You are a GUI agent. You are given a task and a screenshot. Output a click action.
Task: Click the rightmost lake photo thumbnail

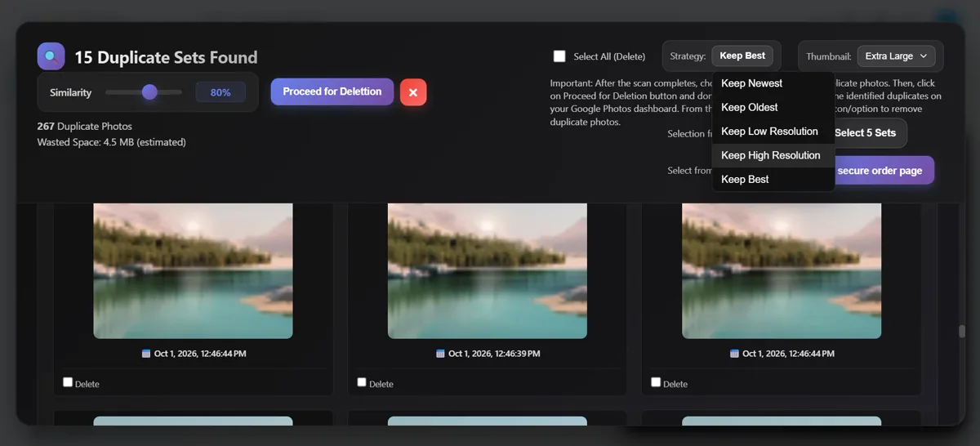coord(782,270)
